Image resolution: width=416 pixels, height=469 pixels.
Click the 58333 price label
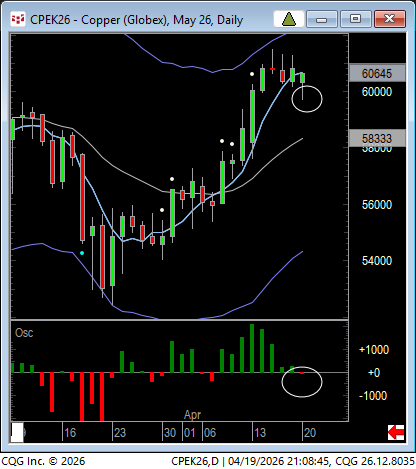click(377, 138)
